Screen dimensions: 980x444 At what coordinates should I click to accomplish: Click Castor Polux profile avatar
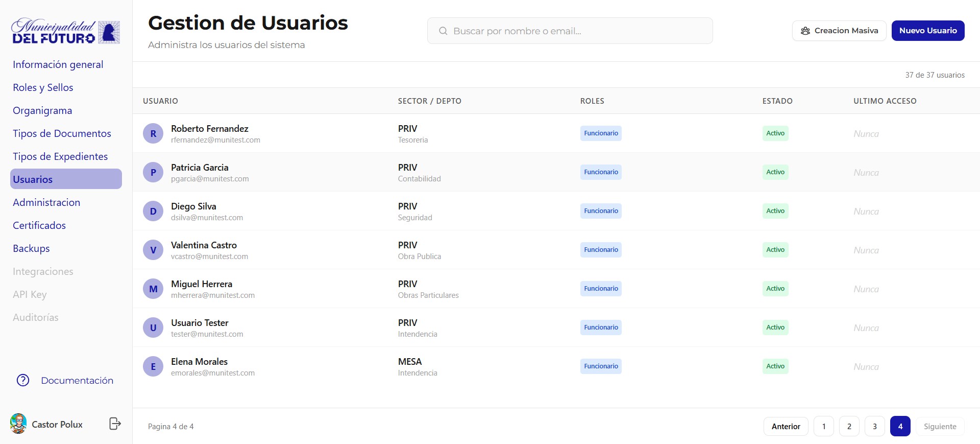[18, 424]
